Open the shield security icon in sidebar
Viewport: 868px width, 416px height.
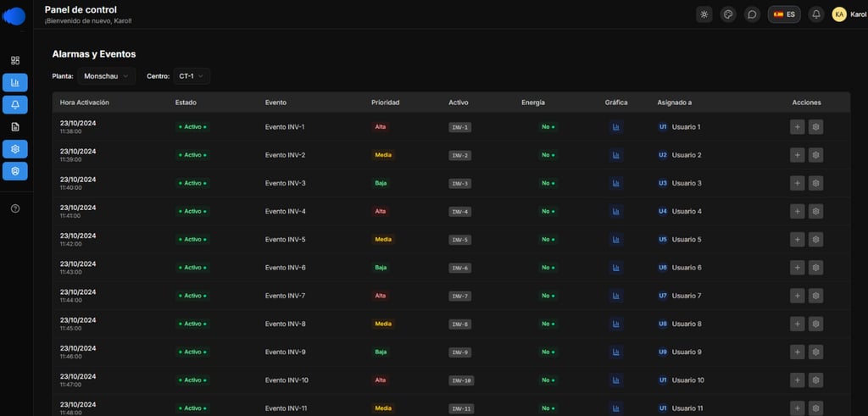(x=15, y=171)
